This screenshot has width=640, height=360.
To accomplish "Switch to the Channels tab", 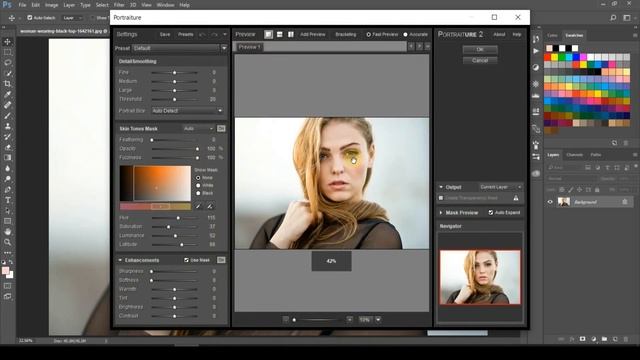I will 574,155.
